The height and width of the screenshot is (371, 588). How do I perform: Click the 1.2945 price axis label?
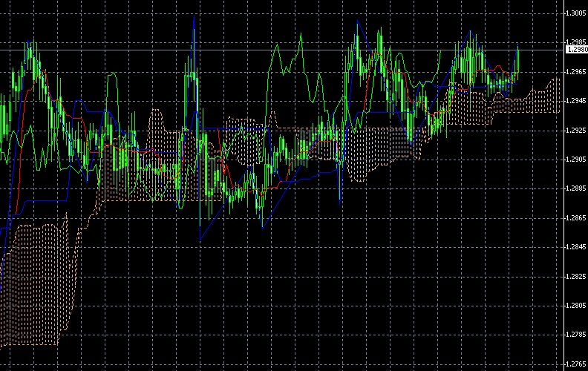(577, 101)
